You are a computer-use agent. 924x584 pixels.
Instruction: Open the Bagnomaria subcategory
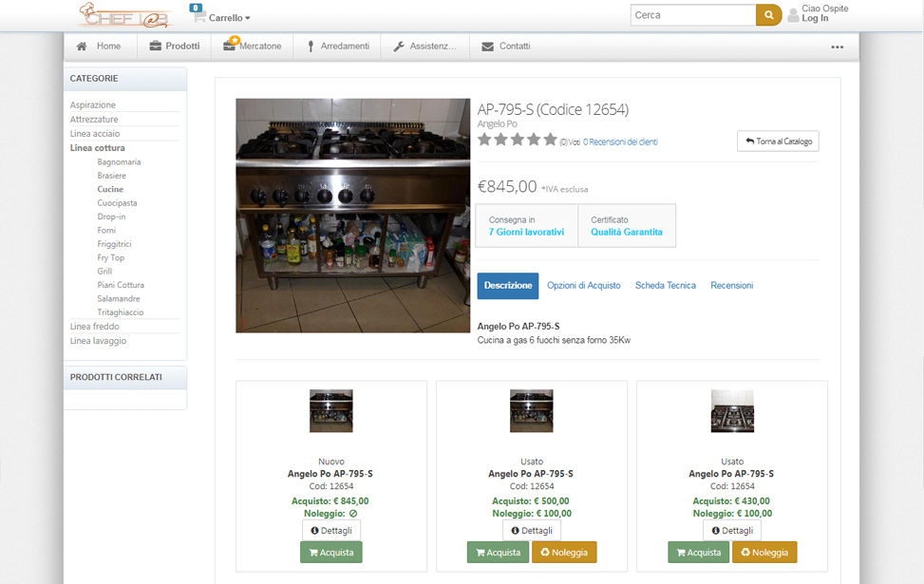point(119,162)
